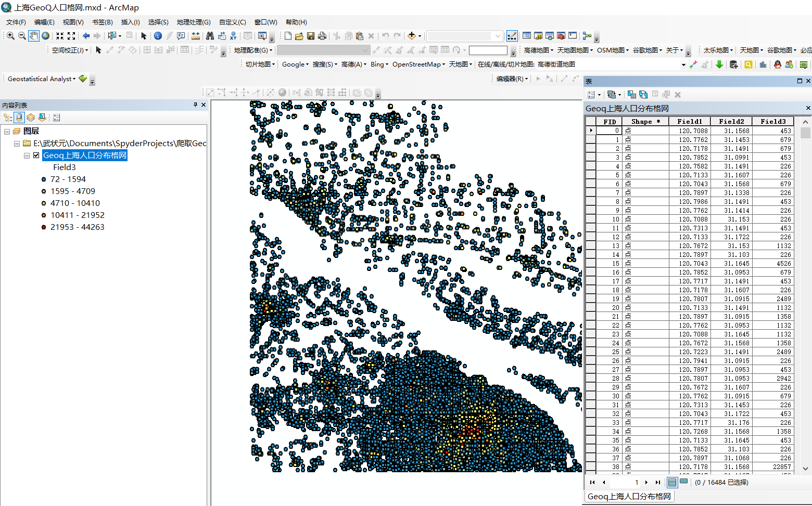Open the 编辑器(R) dropdown

(512, 79)
